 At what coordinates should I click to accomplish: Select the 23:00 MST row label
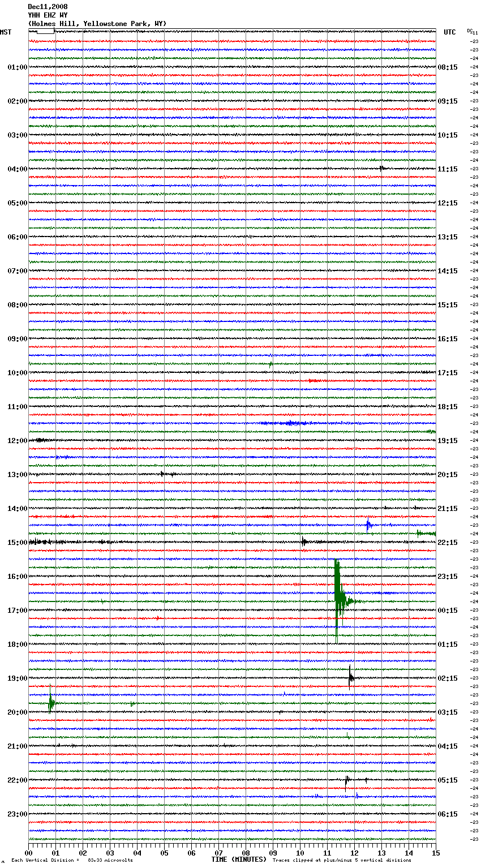[17, 814]
